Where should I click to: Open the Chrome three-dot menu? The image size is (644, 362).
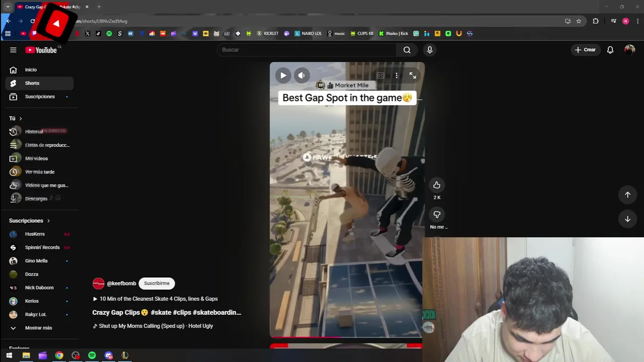(637, 21)
